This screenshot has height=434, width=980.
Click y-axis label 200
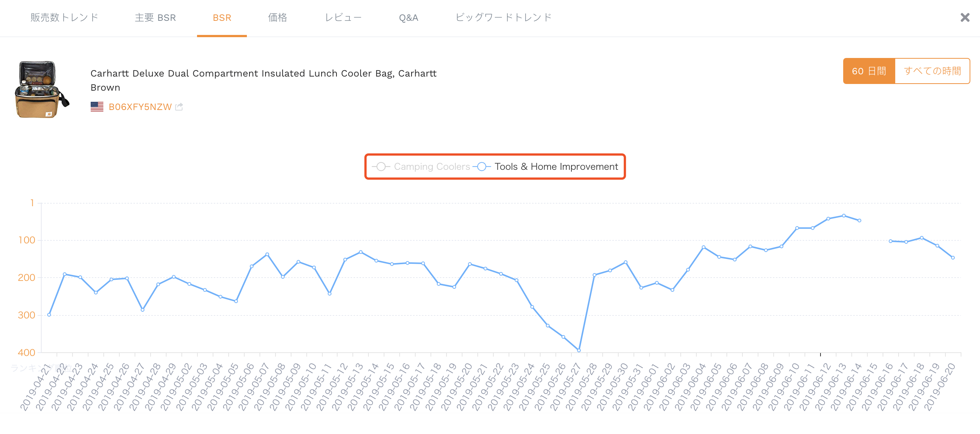click(27, 278)
